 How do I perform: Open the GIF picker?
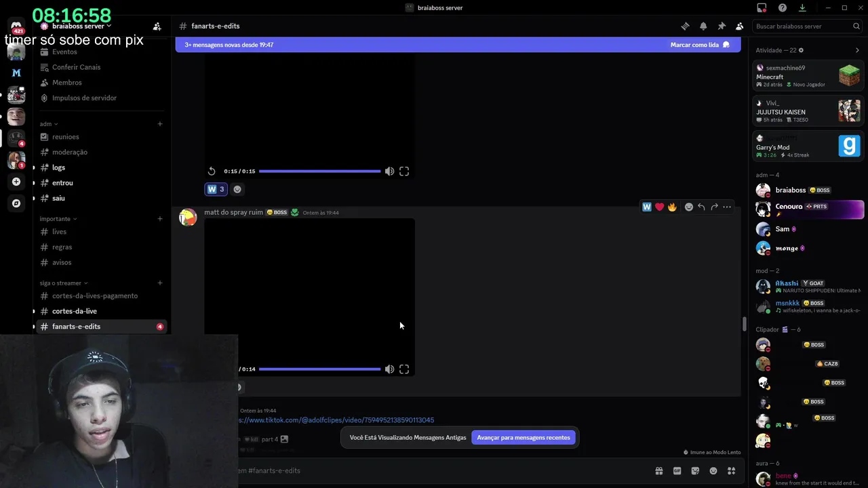[x=677, y=470]
